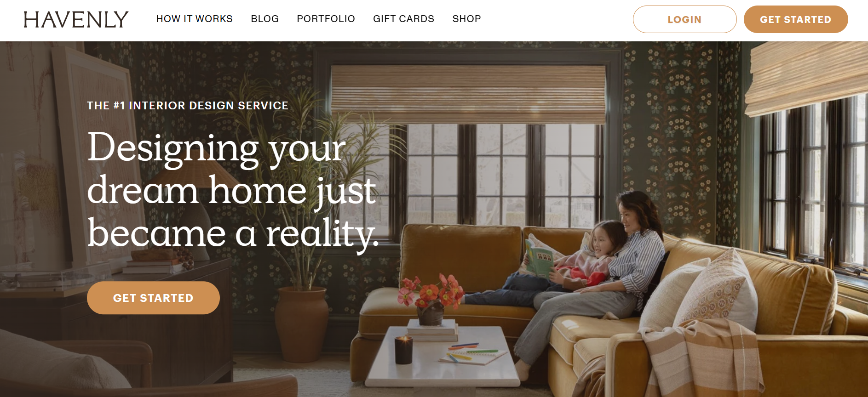Click the lit candle on the coffee table
868x397 pixels.
(x=403, y=350)
